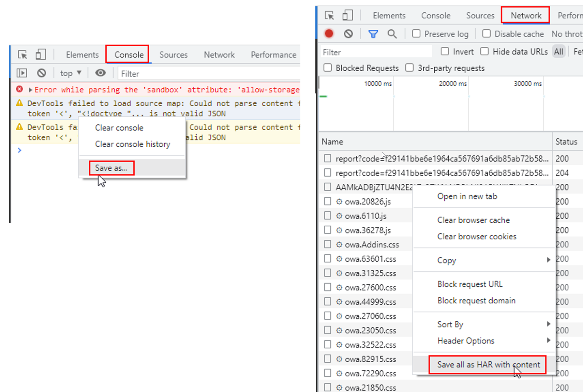Select Save all as HAR with content
Screen dimensions: 583x392
click(x=488, y=365)
